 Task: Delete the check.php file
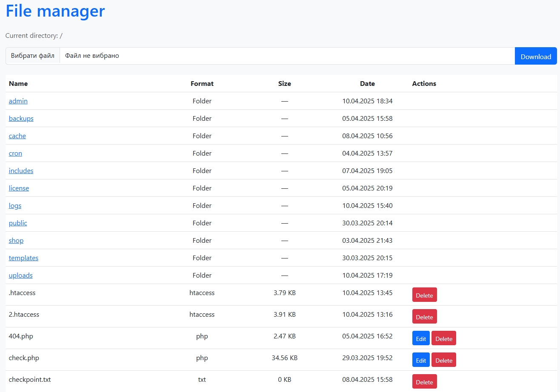click(443, 360)
